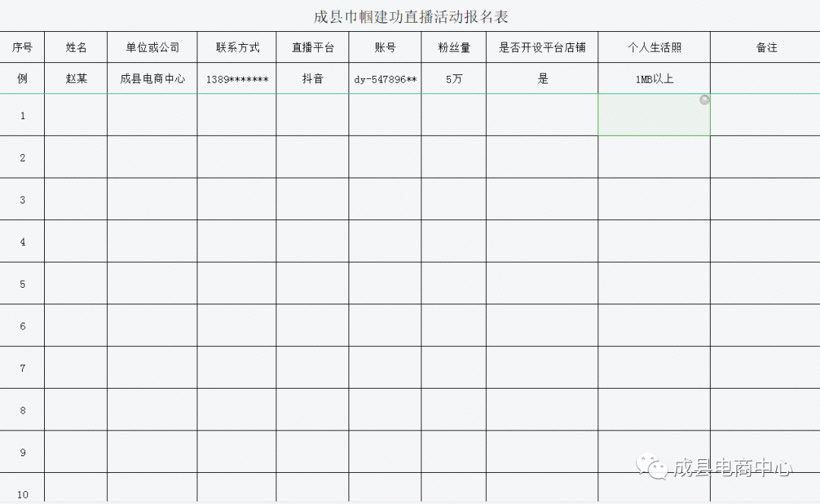Viewport: 820px width, 504px height.
Task: Select the 粉丝量 header cell
Action: (x=454, y=48)
